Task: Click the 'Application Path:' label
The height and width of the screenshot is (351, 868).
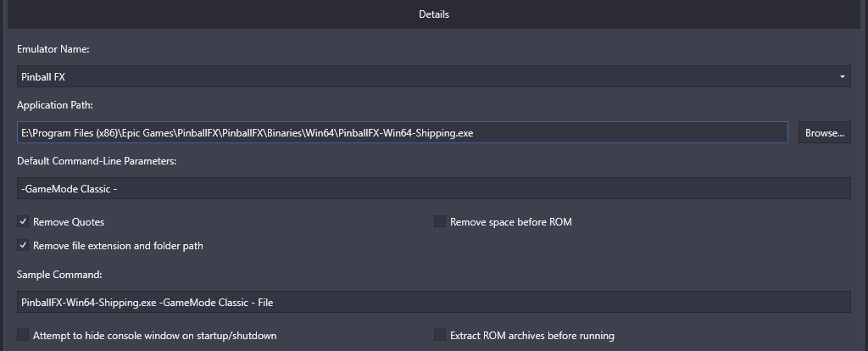Action: (55, 105)
